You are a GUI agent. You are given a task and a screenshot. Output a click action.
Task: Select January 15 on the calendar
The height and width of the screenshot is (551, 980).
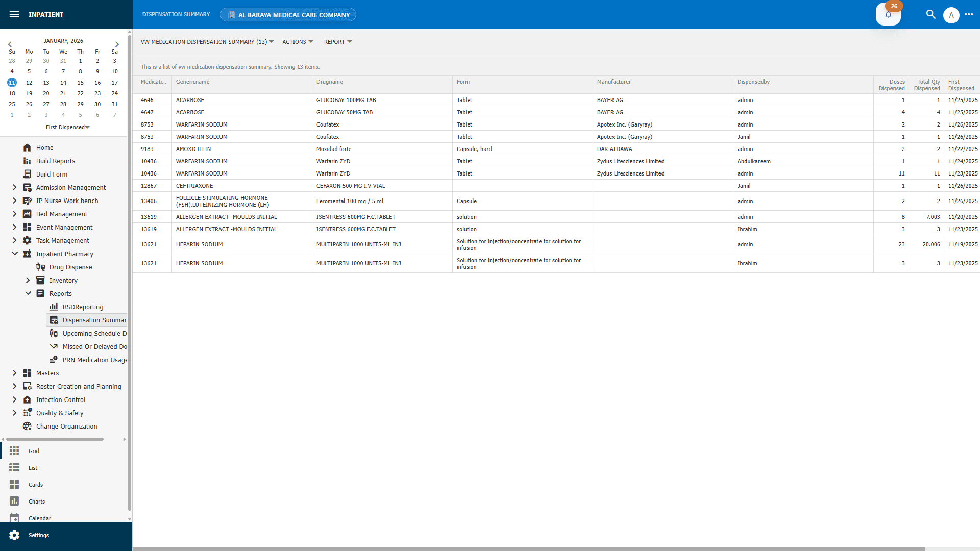[x=80, y=82]
